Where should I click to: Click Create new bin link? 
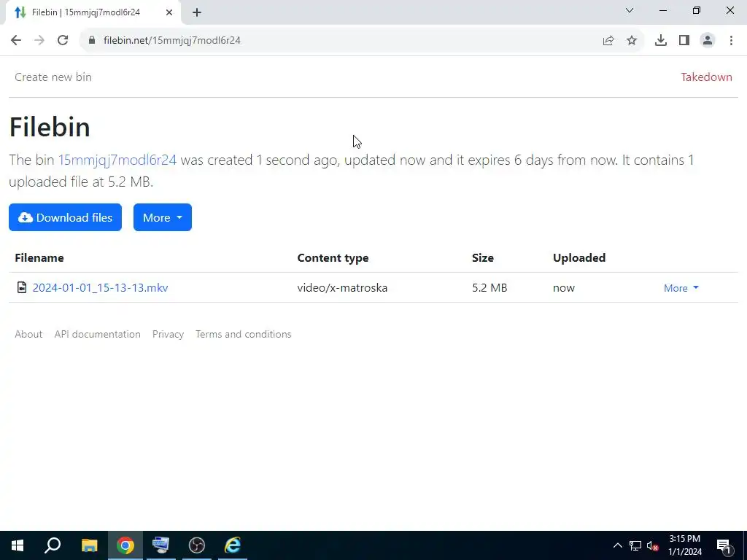pyautogui.click(x=53, y=77)
